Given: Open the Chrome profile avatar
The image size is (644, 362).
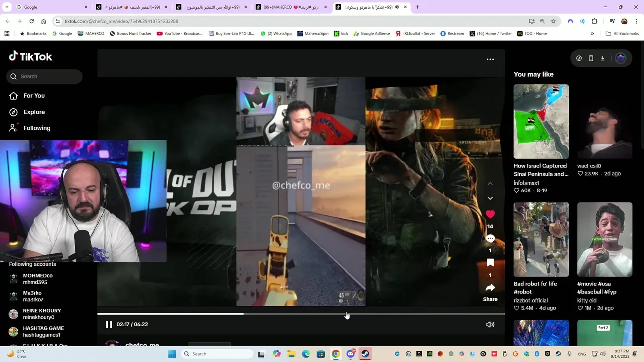Looking at the screenshot, I should pyautogui.click(x=624, y=21).
